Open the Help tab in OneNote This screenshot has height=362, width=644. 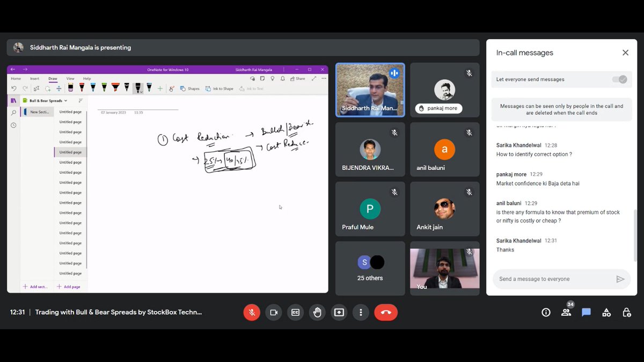87,78
